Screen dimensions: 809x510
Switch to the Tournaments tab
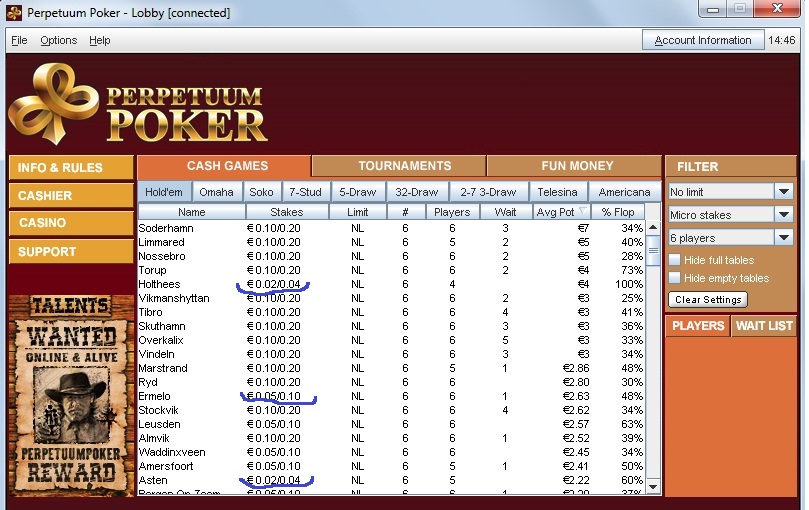pyautogui.click(x=399, y=166)
